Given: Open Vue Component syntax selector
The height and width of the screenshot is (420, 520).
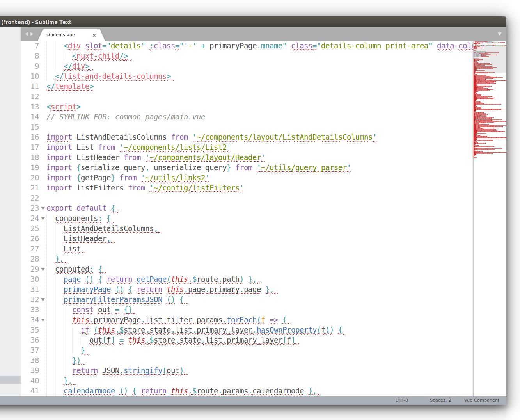Looking at the screenshot, I should coord(481,400).
